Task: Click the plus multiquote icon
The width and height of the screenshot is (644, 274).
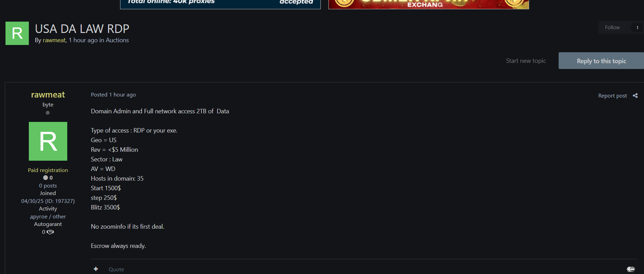Action: (x=96, y=269)
